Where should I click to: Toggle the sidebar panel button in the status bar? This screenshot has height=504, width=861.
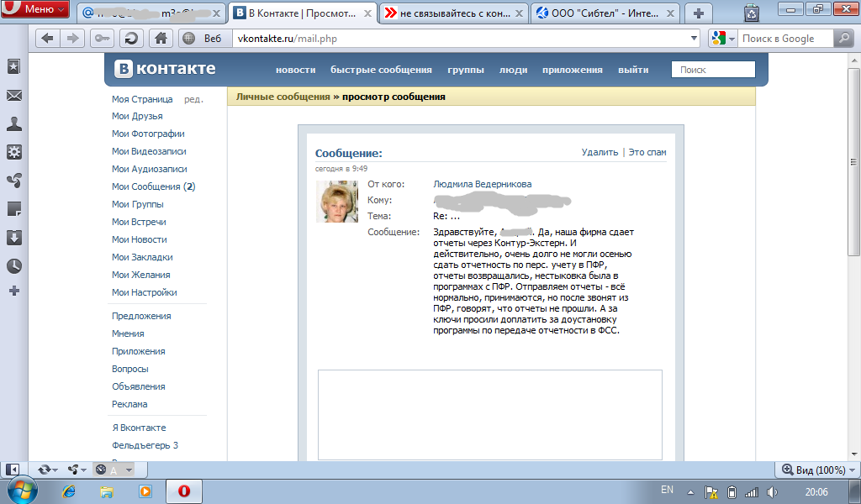pos(13,470)
